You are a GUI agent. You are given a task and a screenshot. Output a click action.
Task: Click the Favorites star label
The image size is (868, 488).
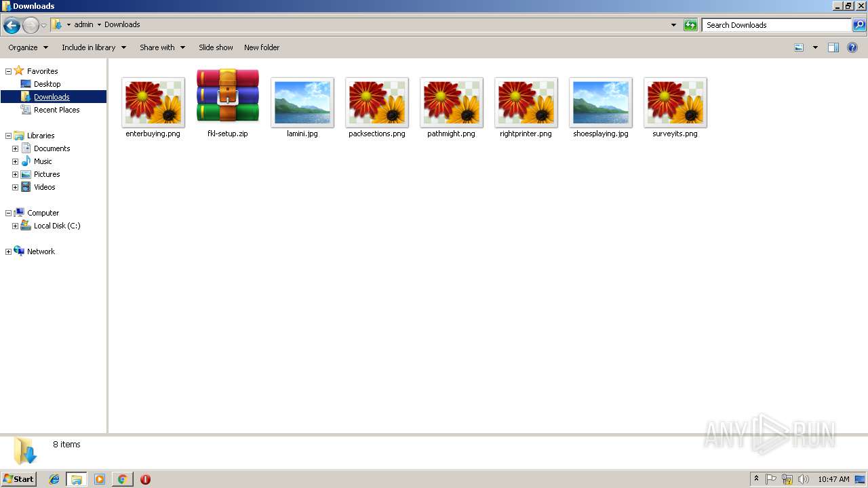click(x=42, y=71)
